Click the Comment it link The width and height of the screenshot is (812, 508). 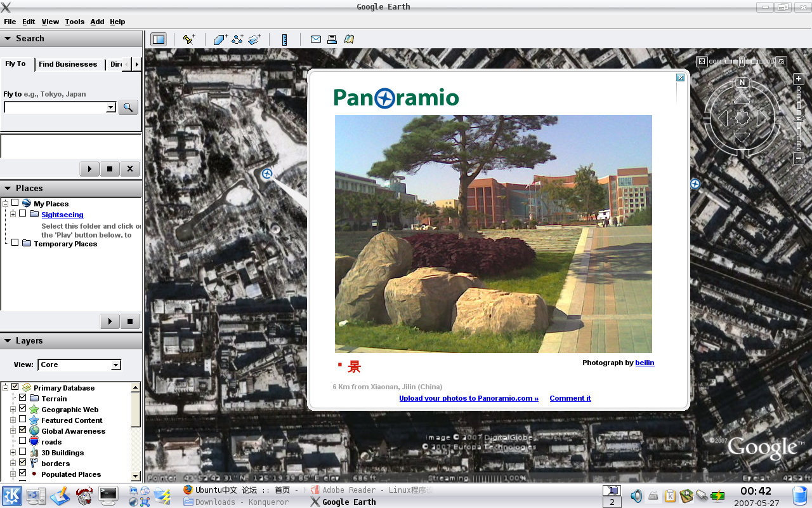coord(570,398)
